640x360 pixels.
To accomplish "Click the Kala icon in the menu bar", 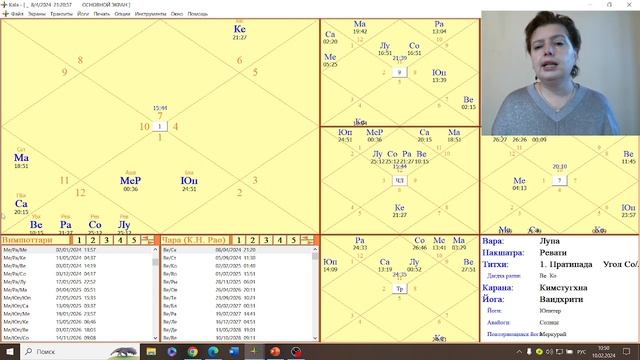I will 5,14.
